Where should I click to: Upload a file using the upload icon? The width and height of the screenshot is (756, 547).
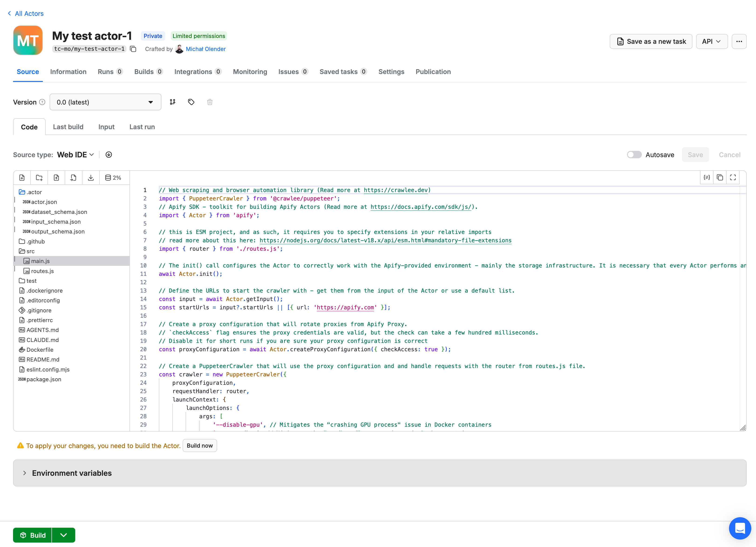click(56, 178)
